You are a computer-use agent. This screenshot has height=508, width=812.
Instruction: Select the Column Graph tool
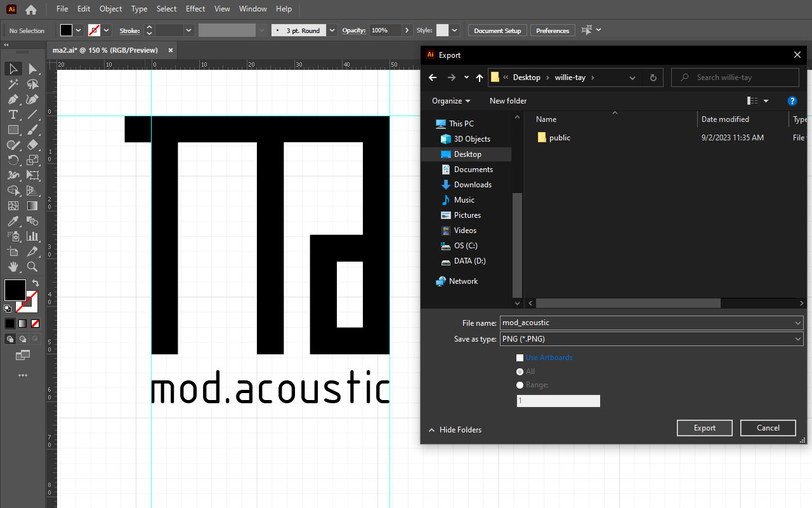(x=33, y=236)
